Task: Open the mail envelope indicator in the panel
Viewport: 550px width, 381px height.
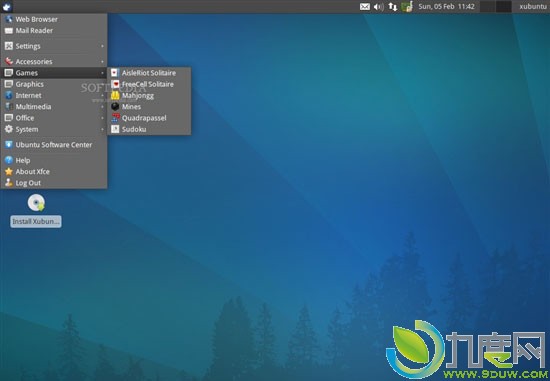Action: click(x=365, y=7)
